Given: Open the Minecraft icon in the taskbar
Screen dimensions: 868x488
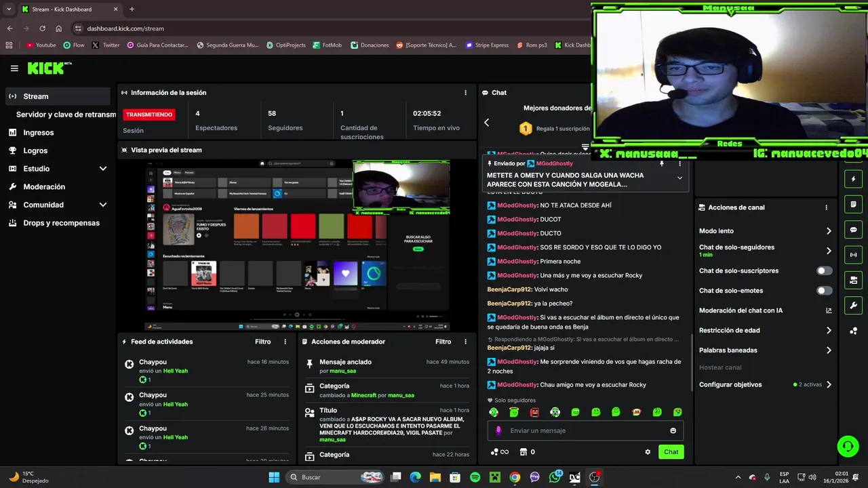Looking at the screenshot, I should tap(495, 477).
